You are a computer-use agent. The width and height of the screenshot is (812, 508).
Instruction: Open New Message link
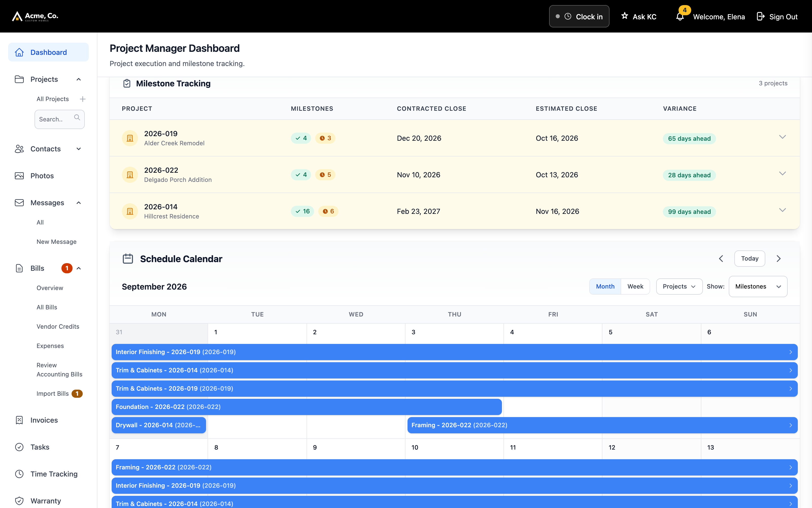pos(57,242)
